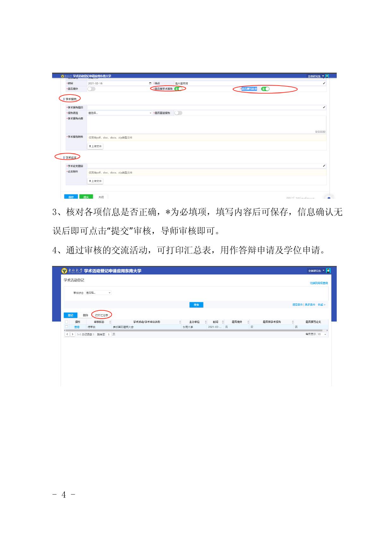
Task: Expand the 每页显示 page size dropdown
Action: pyautogui.click(x=322, y=334)
